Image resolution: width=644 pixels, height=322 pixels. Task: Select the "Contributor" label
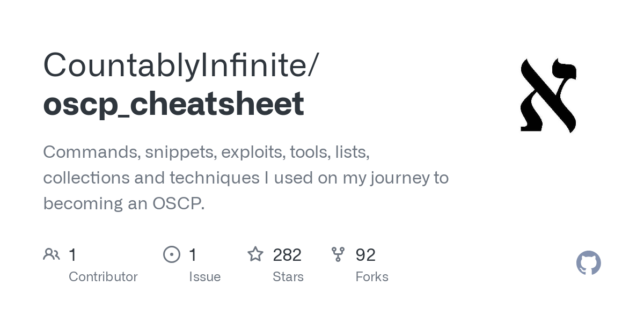(x=103, y=277)
